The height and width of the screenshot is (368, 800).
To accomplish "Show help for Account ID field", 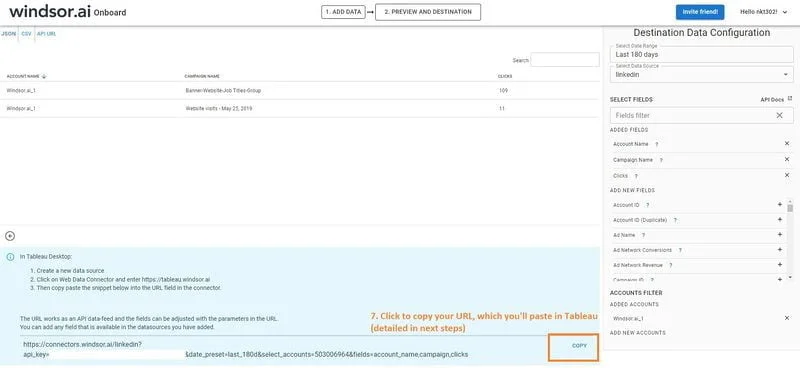I will [647, 205].
